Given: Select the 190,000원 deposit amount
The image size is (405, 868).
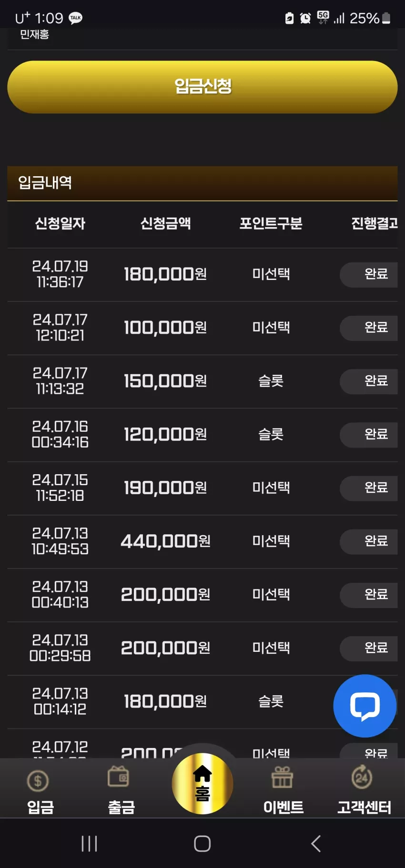Looking at the screenshot, I should tap(165, 488).
